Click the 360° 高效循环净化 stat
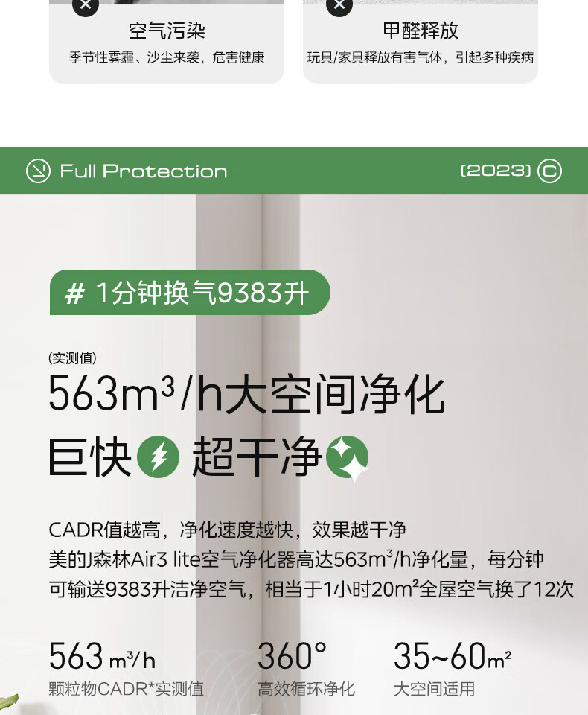 pyautogui.click(x=306, y=669)
